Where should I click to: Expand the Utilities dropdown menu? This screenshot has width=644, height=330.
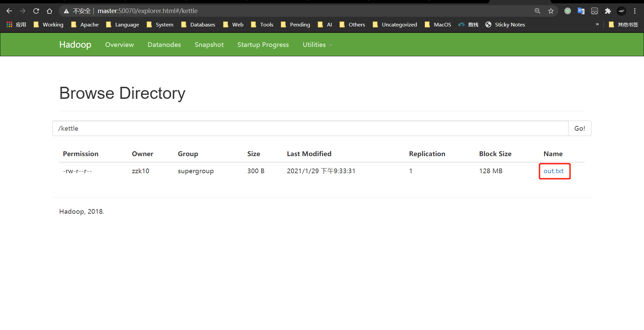click(x=317, y=45)
